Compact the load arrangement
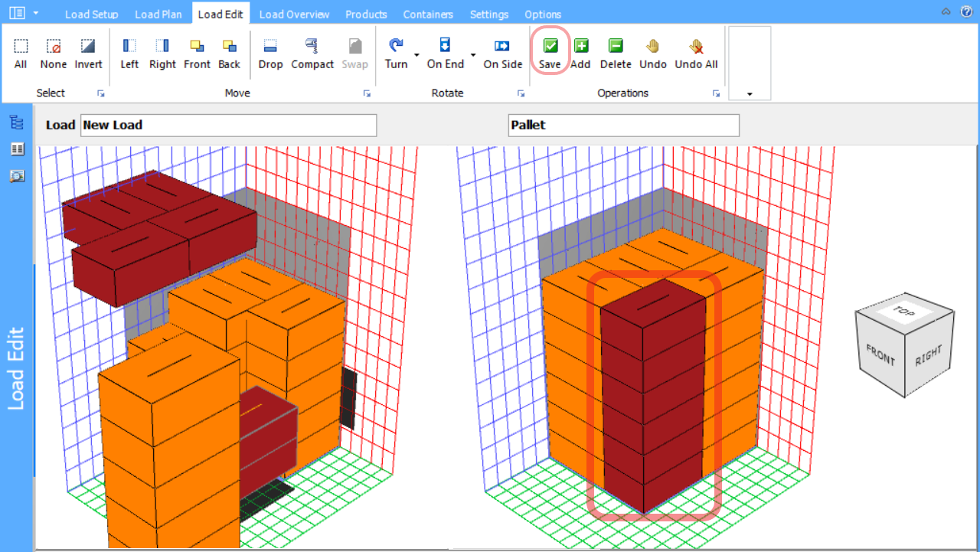Image resolution: width=980 pixels, height=552 pixels. [x=312, y=52]
